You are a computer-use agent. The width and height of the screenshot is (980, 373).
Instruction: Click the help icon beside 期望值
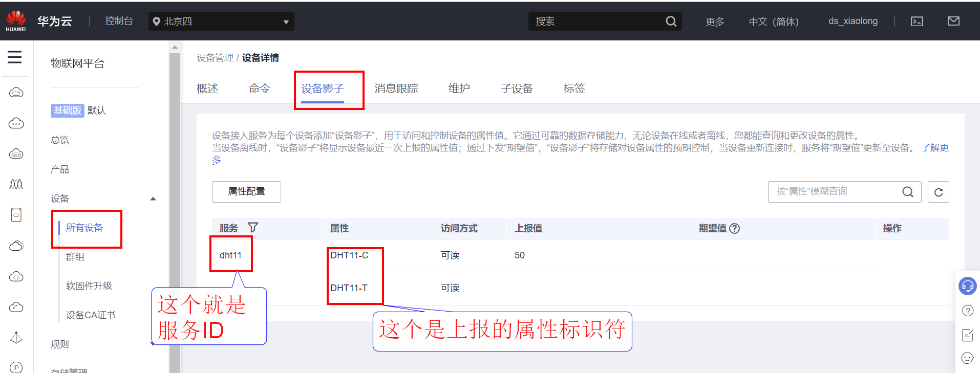[x=734, y=228]
